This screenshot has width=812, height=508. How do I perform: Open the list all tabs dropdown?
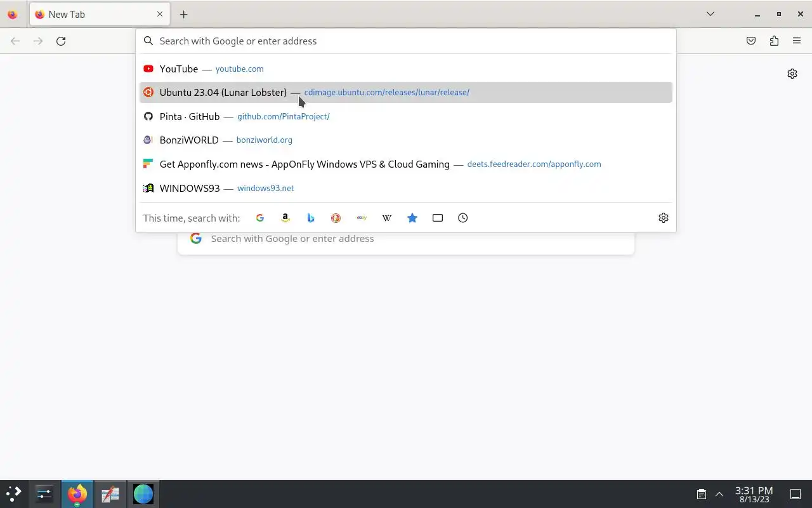pos(710,14)
